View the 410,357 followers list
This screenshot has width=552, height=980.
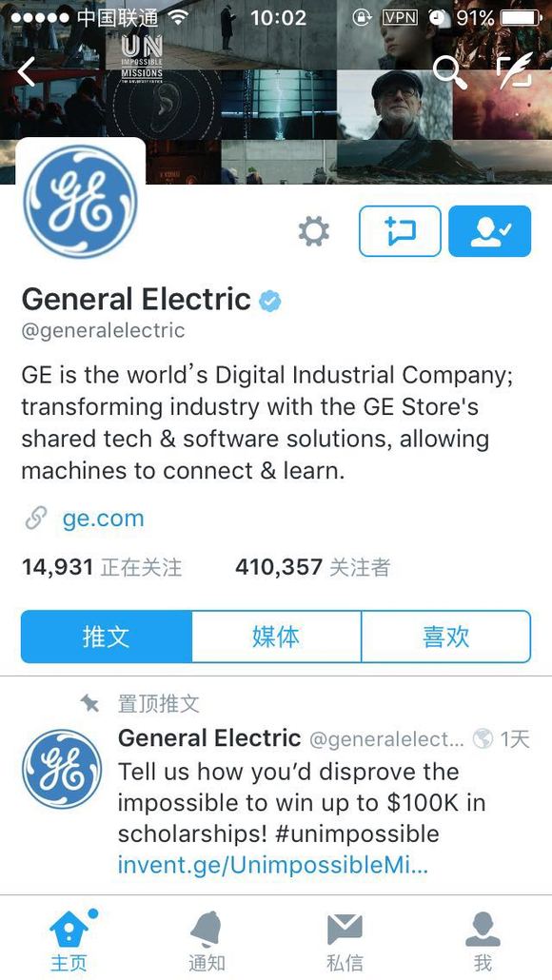pyautogui.click(x=312, y=567)
